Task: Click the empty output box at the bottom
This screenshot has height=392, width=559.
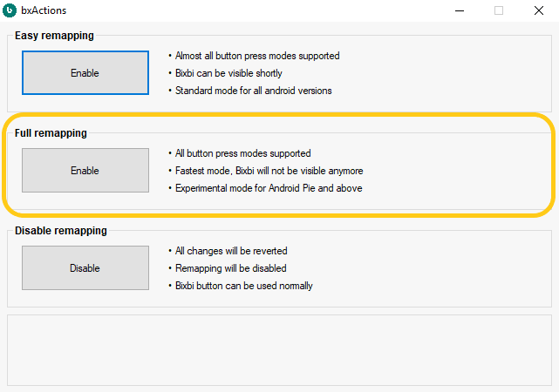Action: 279,350
